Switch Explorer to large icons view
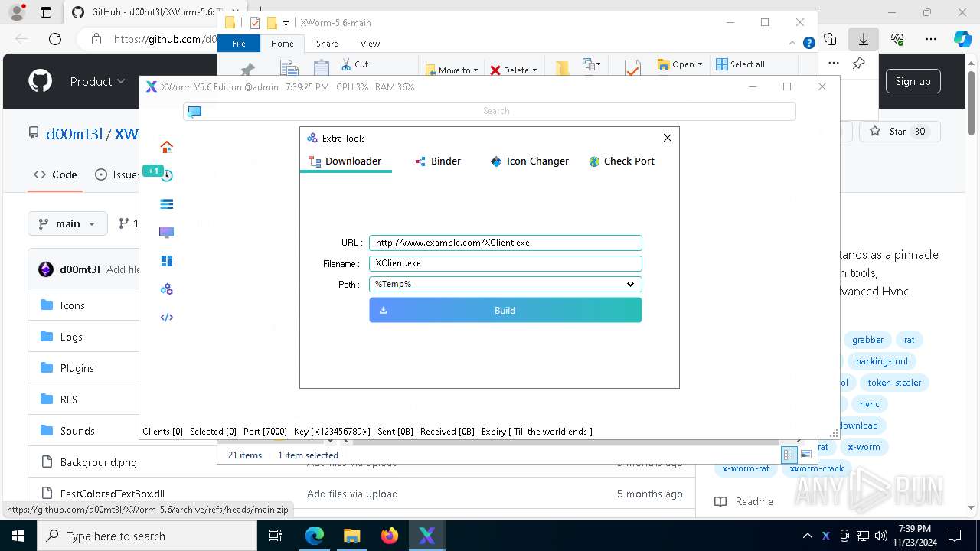 tap(805, 455)
